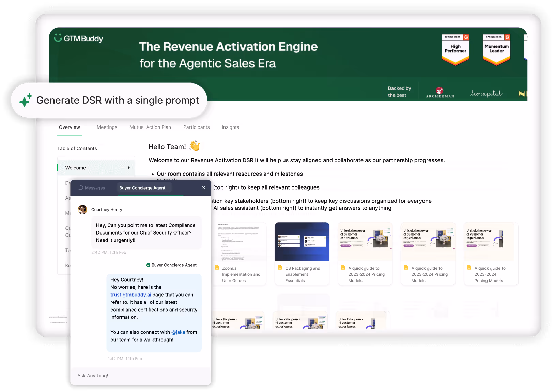Click the Leo Capital logo
This screenshot has height=392, width=555.
486,93
